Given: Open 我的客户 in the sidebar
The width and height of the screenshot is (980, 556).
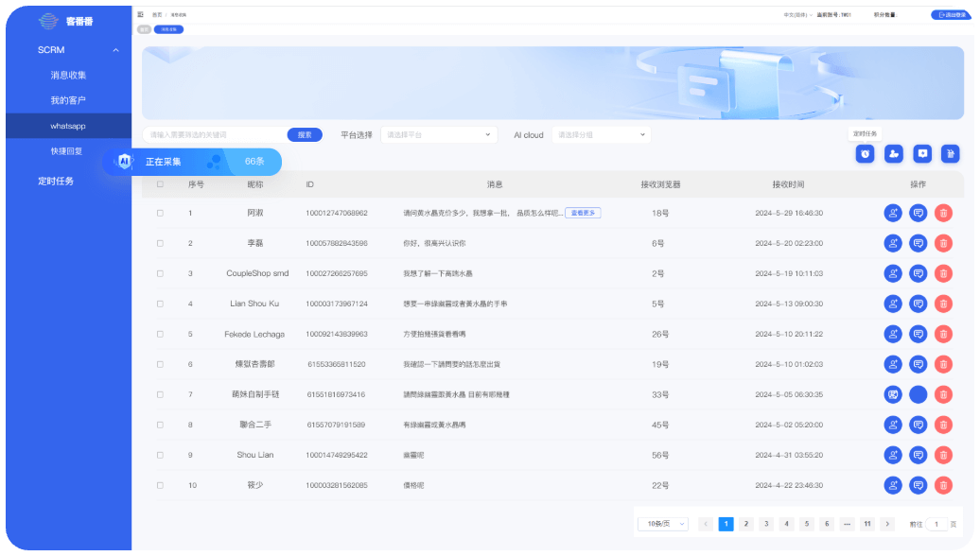Looking at the screenshot, I should coord(68,100).
